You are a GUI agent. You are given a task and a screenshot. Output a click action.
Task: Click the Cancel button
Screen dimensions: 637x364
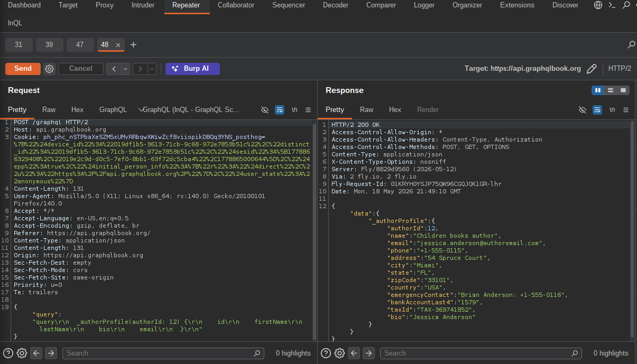pos(80,69)
